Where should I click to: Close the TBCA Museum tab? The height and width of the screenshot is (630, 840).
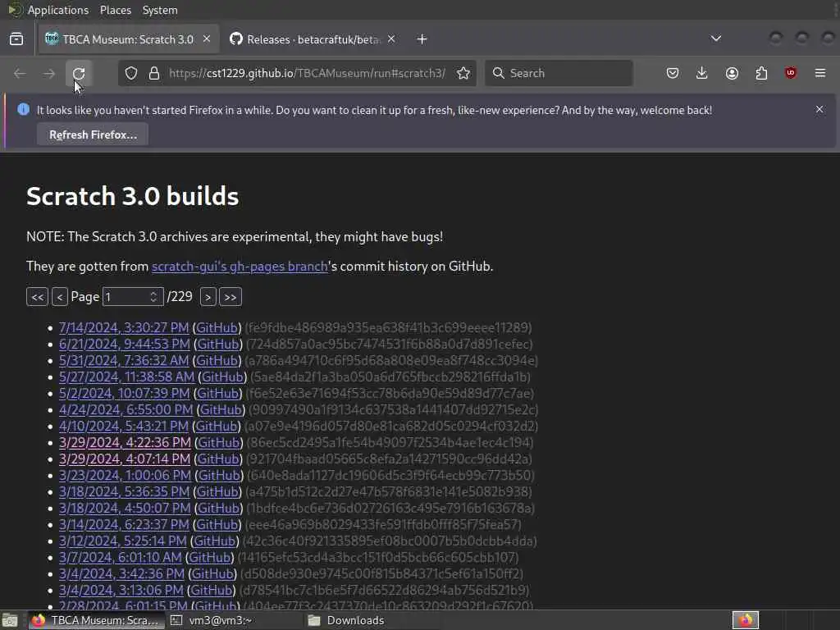click(x=207, y=39)
